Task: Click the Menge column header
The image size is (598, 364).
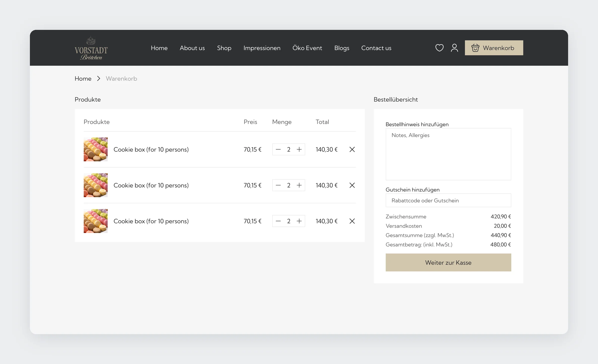Action: (282, 122)
